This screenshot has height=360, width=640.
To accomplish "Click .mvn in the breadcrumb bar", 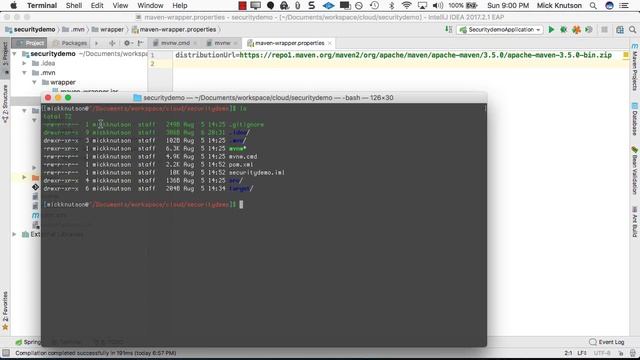I will [73, 29].
